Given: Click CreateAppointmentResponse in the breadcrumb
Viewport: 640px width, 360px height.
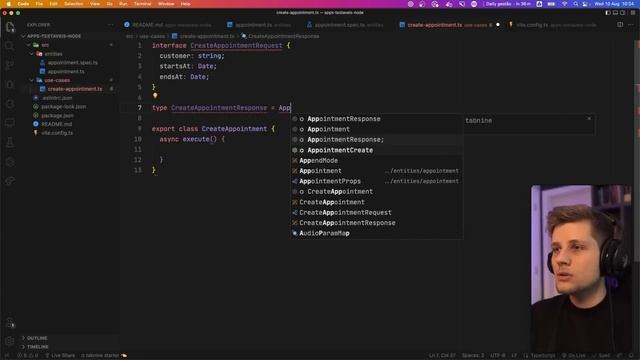Looking at the screenshot, I should (x=283, y=36).
